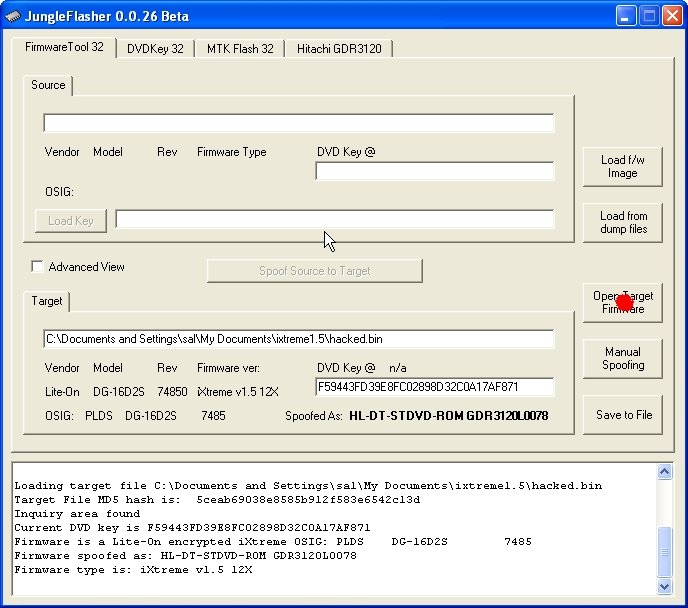Image resolution: width=688 pixels, height=608 pixels.
Task: Click the field beside Load Key
Action: 334,219
